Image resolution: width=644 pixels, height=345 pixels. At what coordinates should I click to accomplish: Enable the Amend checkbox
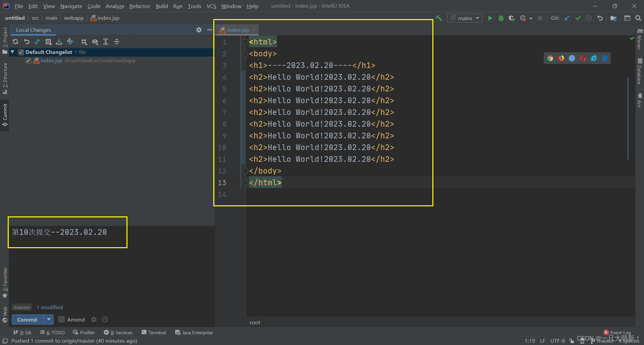pos(61,319)
